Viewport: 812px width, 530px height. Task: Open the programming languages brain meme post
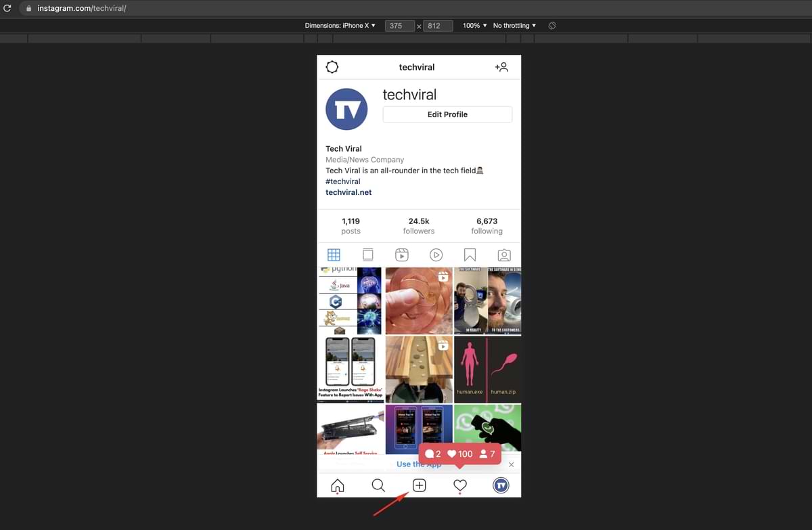pyautogui.click(x=351, y=301)
